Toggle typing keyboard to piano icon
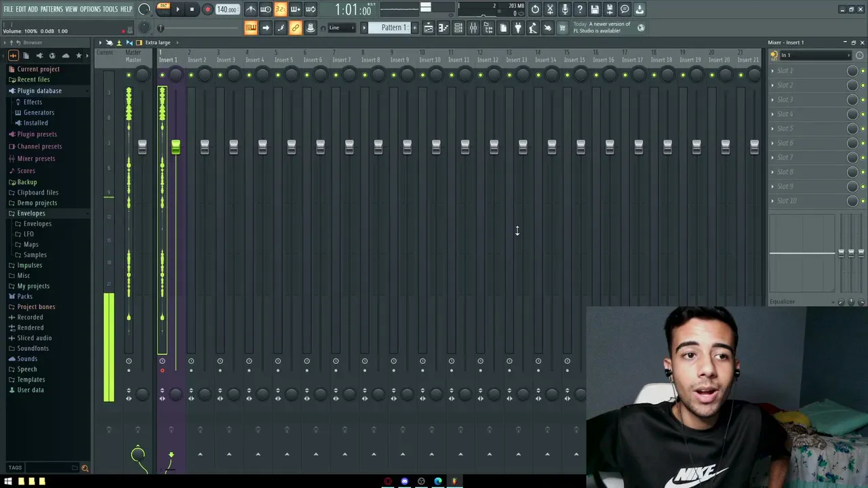 point(251,28)
